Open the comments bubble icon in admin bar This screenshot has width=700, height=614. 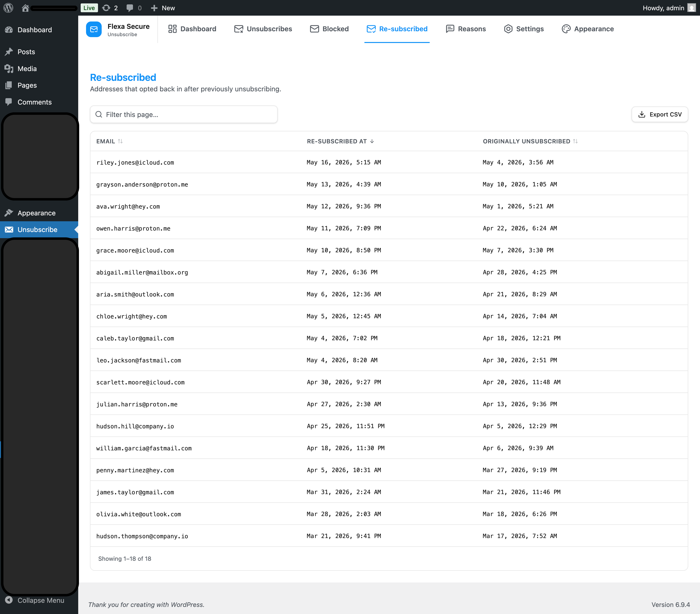pyautogui.click(x=130, y=8)
